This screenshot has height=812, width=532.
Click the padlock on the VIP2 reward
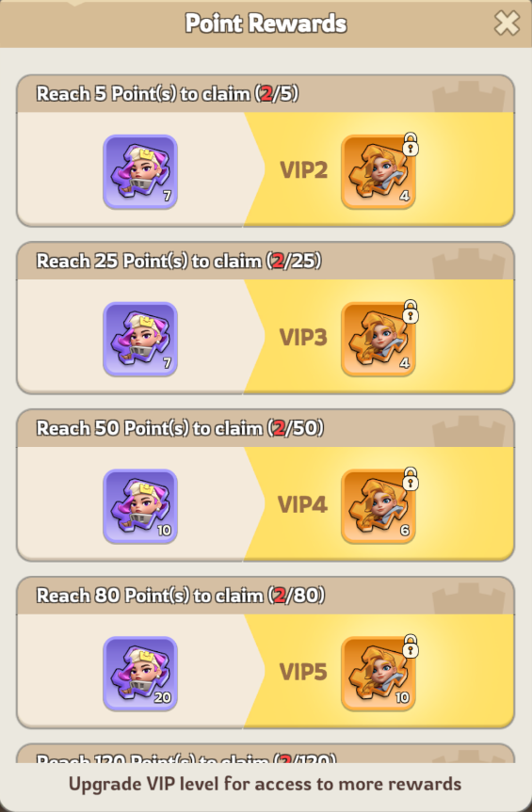411,145
